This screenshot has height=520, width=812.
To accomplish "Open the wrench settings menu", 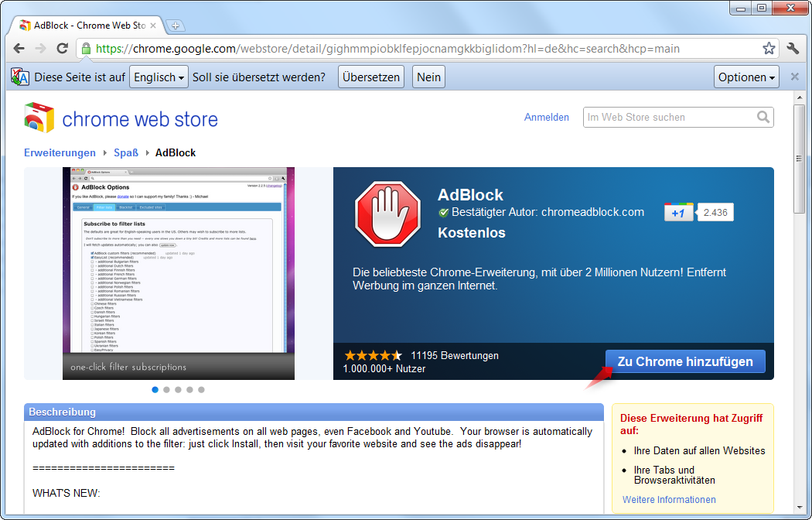I will coord(793,49).
